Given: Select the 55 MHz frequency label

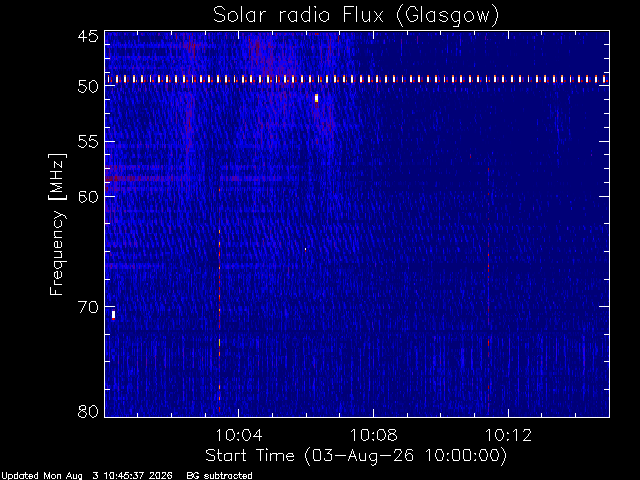Looking at the screenshot, I should pos(88,142).
